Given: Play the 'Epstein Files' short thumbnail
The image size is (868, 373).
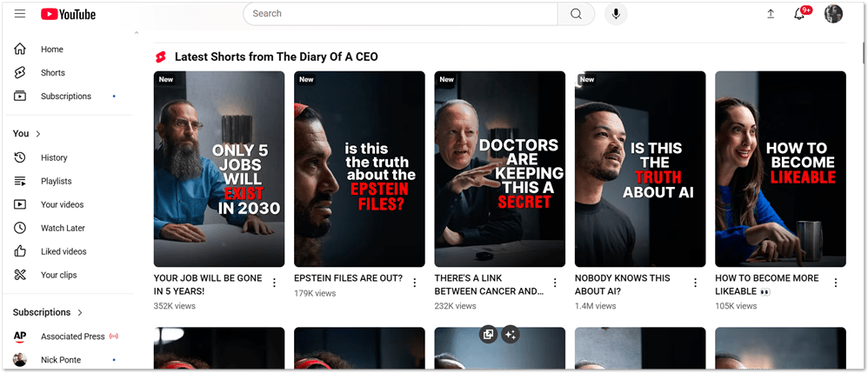Looking at the screenshot, I should click(359, 169).
